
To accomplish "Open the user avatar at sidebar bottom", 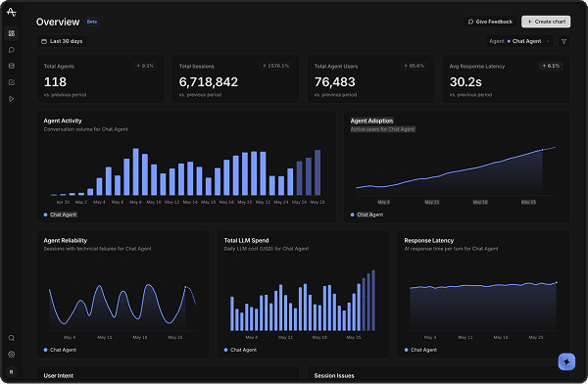I will (12, 371).
